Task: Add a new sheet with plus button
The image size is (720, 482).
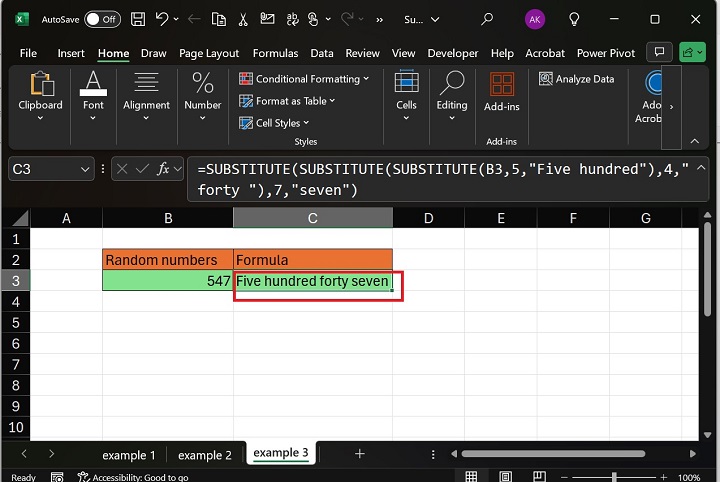Action: pyautogui.click(x=360, y=454)
